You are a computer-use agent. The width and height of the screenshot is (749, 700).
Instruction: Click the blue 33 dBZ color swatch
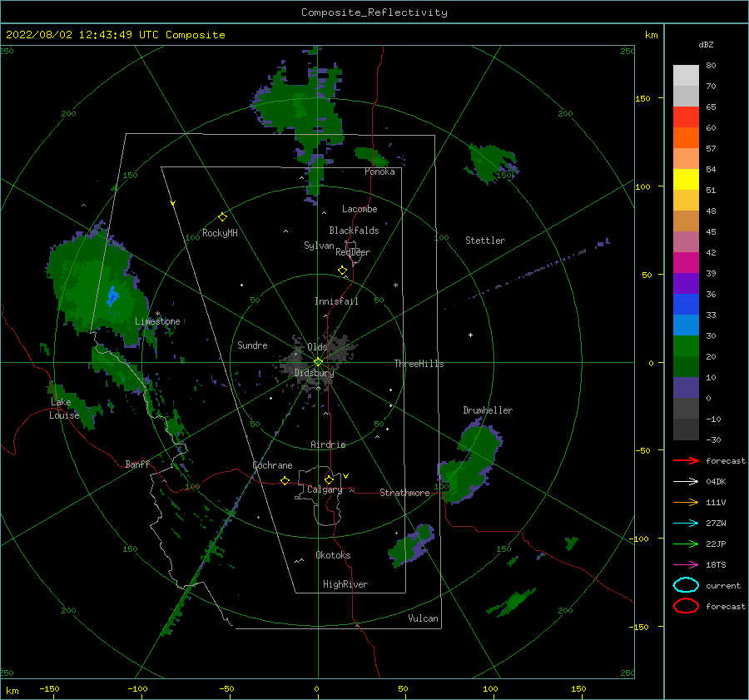click(x=686, y=304)
